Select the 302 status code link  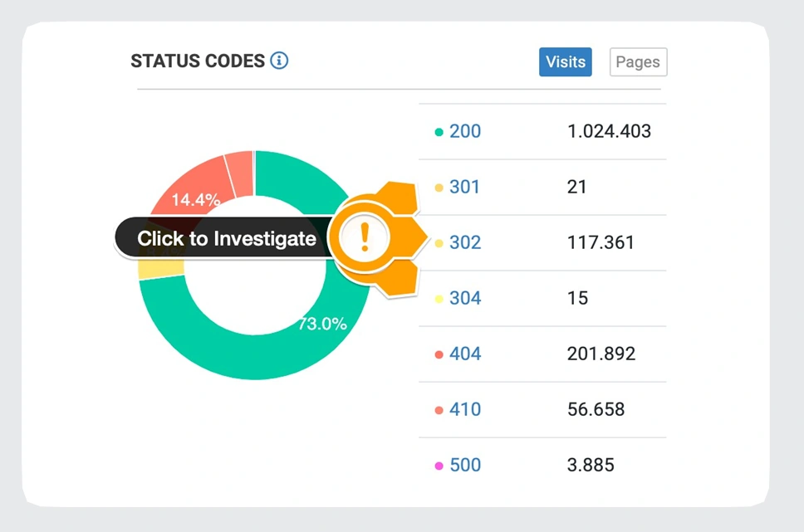tap(464, 242)
